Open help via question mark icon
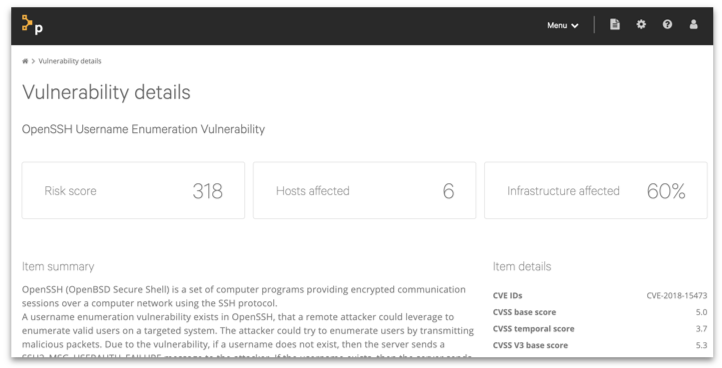The height and width of the screenshot is (368, 722). [x=667, y=24]
